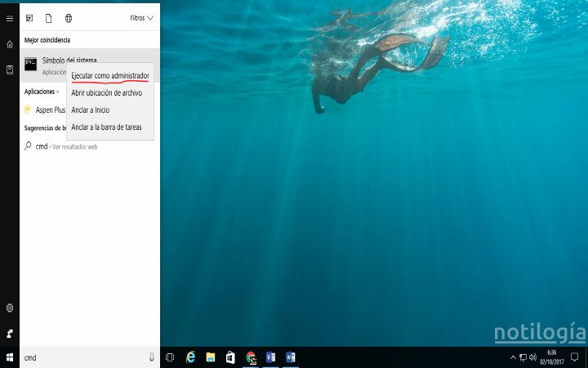Launch Internet Explorer from taskbar

click(x=191, y=357)
